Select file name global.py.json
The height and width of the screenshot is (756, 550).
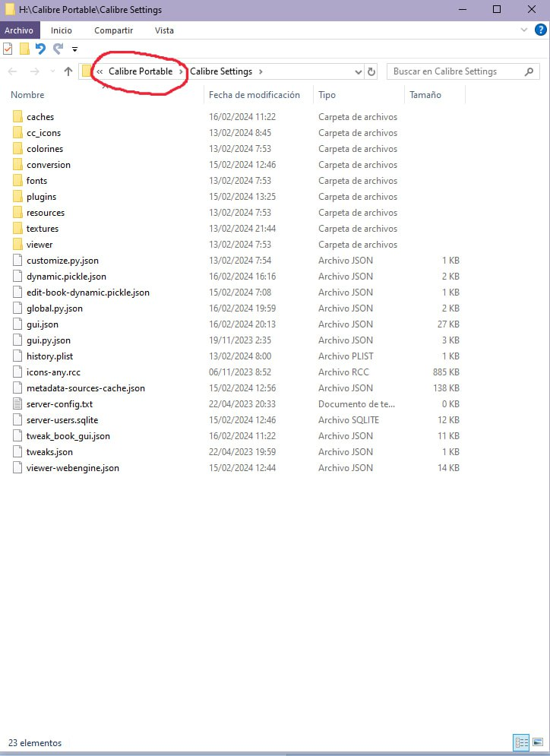pos(55,308)
